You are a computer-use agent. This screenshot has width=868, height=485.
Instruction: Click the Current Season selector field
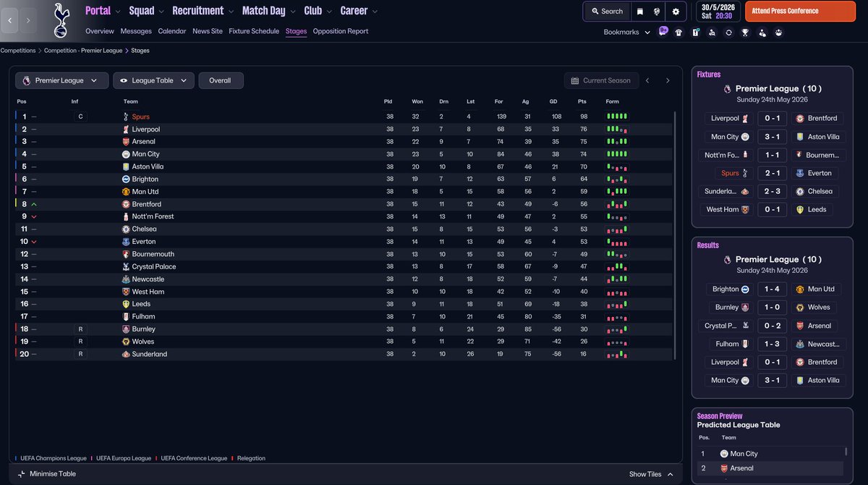pos(600,81)
